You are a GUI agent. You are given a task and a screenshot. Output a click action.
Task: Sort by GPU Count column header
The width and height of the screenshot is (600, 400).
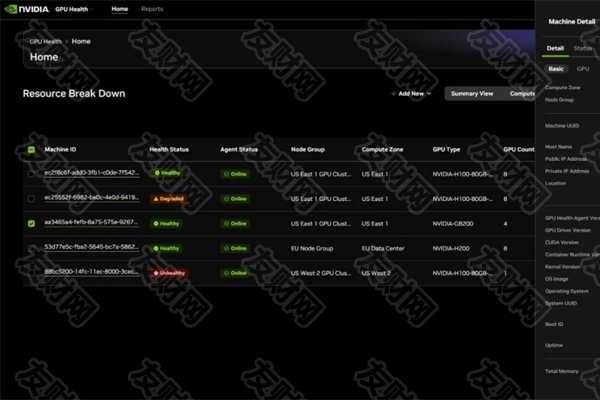pos(518,149)
